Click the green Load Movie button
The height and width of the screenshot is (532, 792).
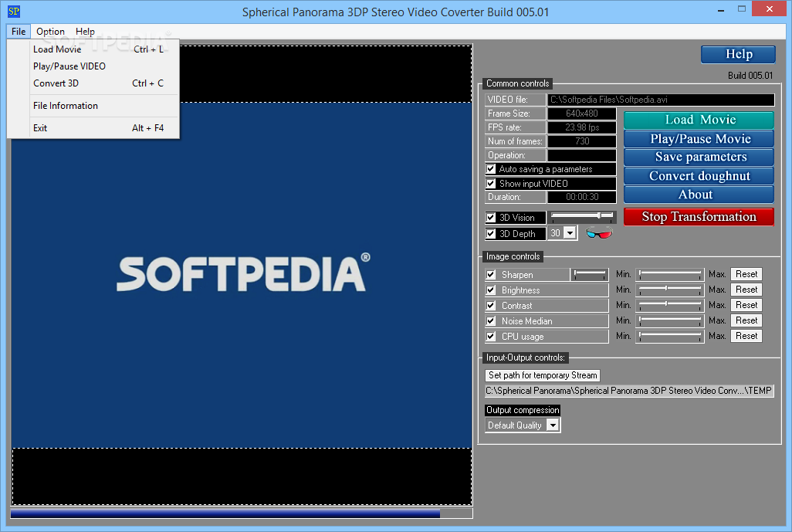pos(699,120)
